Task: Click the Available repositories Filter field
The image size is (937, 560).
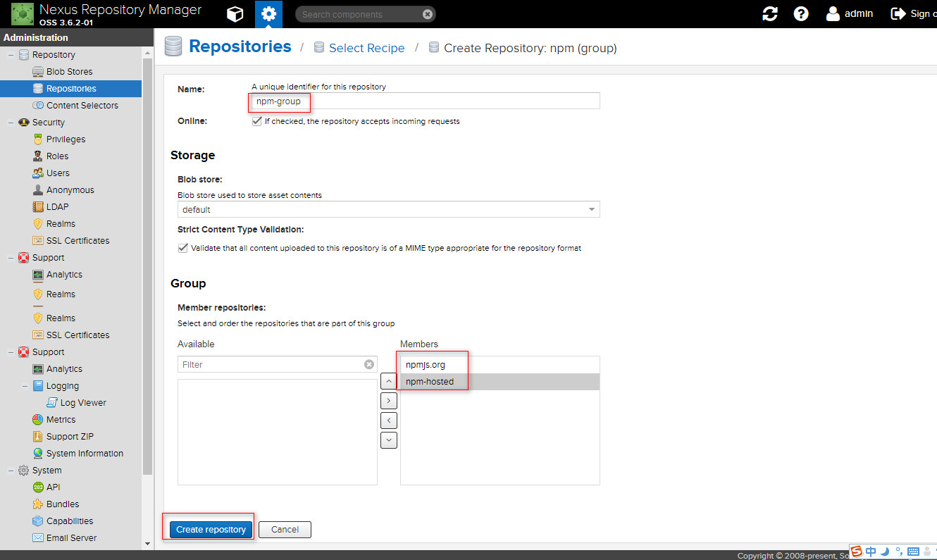Action: click(278, 364)
